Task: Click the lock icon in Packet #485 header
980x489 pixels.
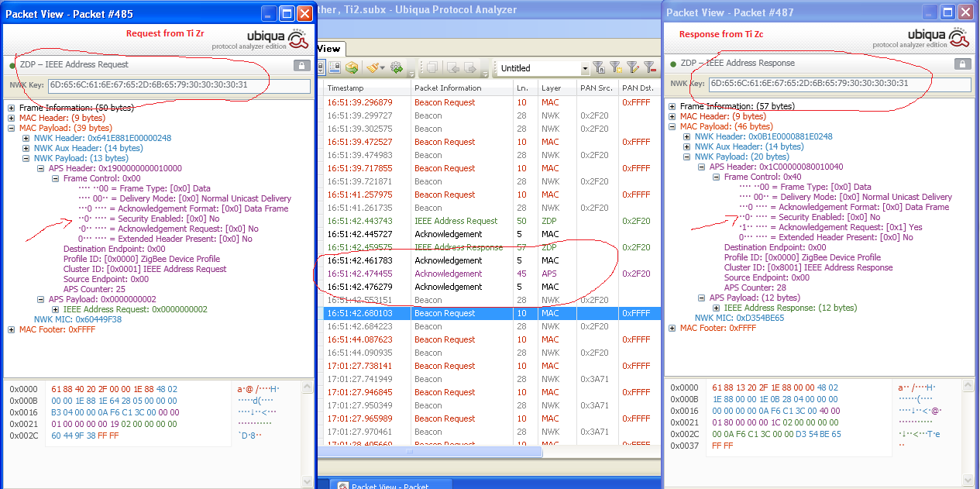Action: point(302,66)
